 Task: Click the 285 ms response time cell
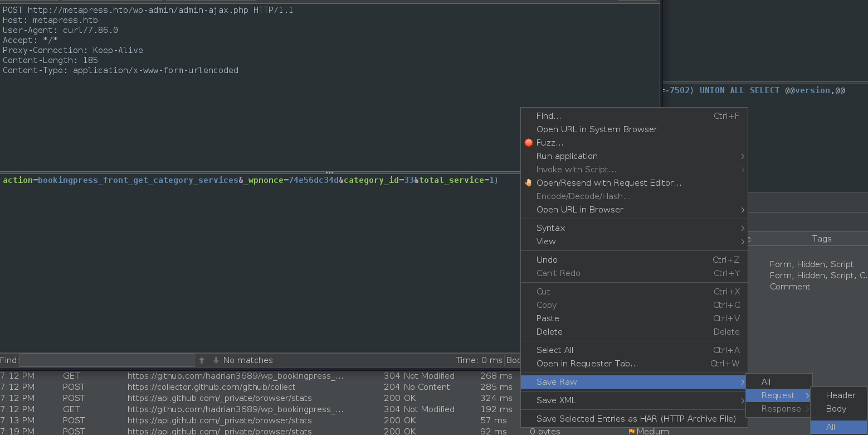(496, 387)
